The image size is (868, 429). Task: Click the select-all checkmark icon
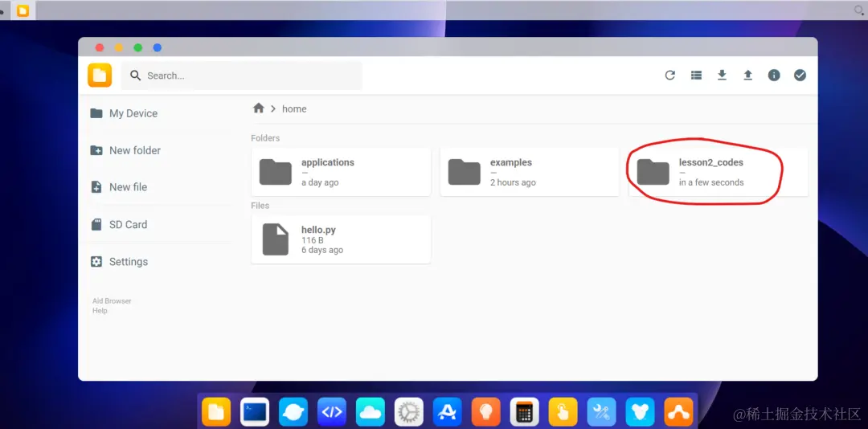(800, 76)
